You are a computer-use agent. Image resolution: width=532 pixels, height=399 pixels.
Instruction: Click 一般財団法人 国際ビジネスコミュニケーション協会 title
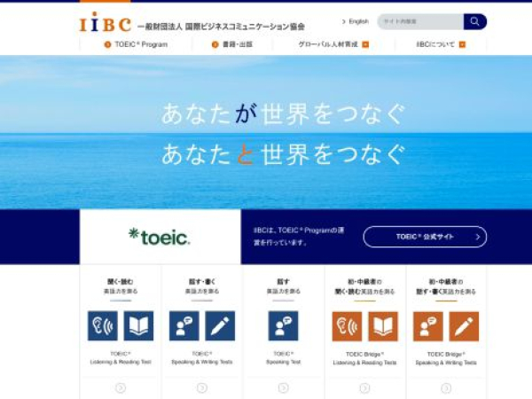click(x=221, y=27)
